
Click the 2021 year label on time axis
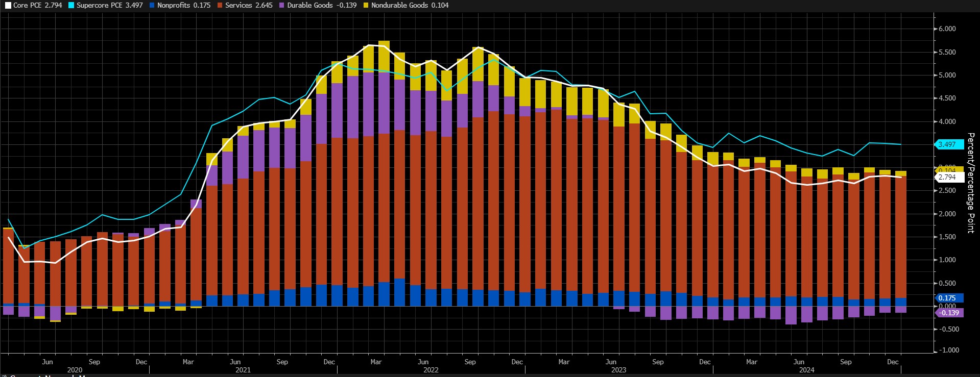point(243,370)
